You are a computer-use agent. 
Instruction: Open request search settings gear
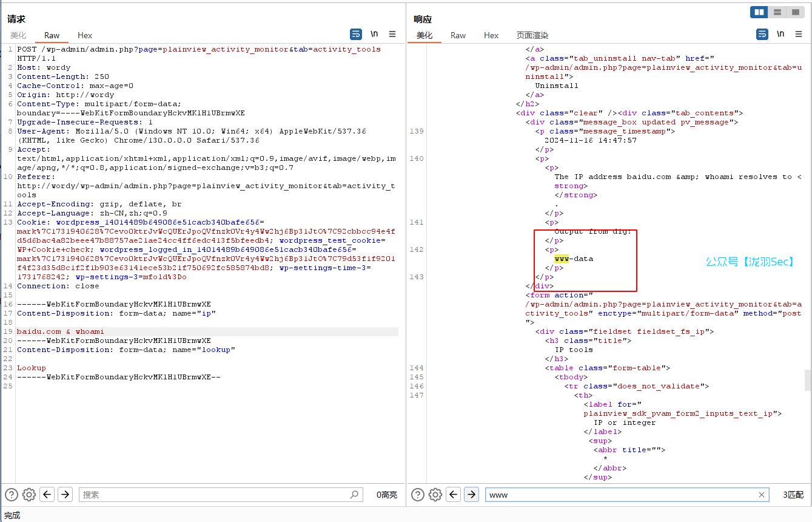pos(29,495)
